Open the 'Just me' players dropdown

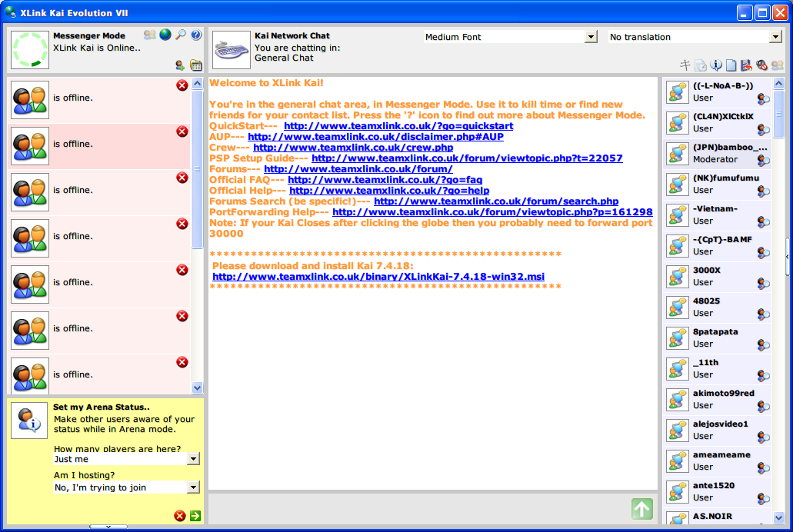pos(193,459)
